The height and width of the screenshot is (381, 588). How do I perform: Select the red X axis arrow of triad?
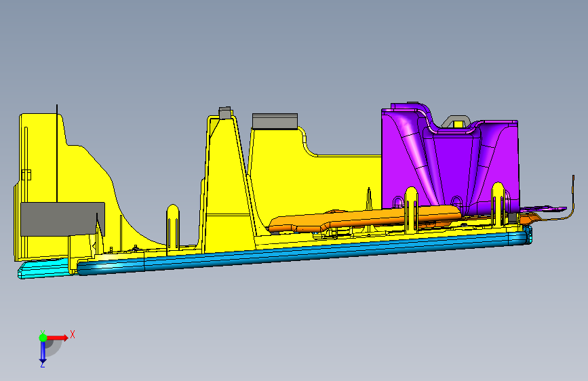point(59,338)
